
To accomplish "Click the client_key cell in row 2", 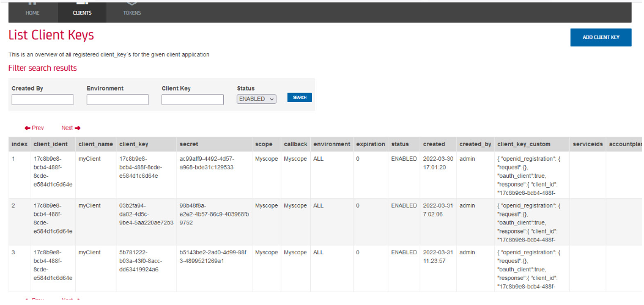I will [x=146, y=214].
